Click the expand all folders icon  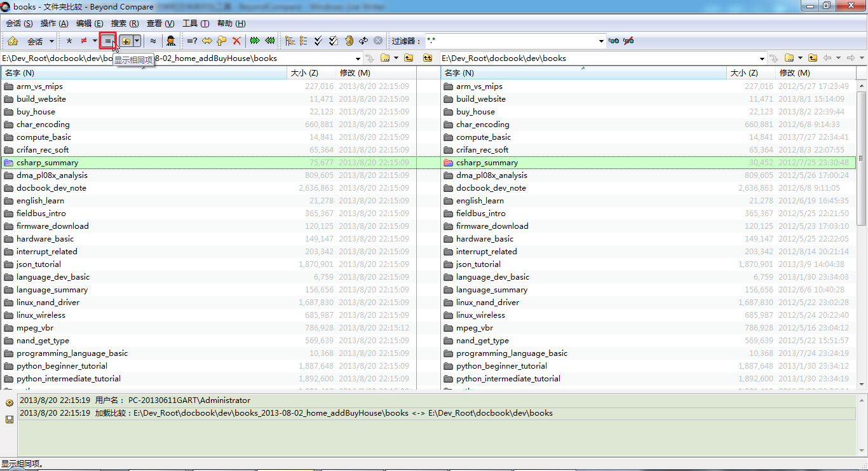290,41
